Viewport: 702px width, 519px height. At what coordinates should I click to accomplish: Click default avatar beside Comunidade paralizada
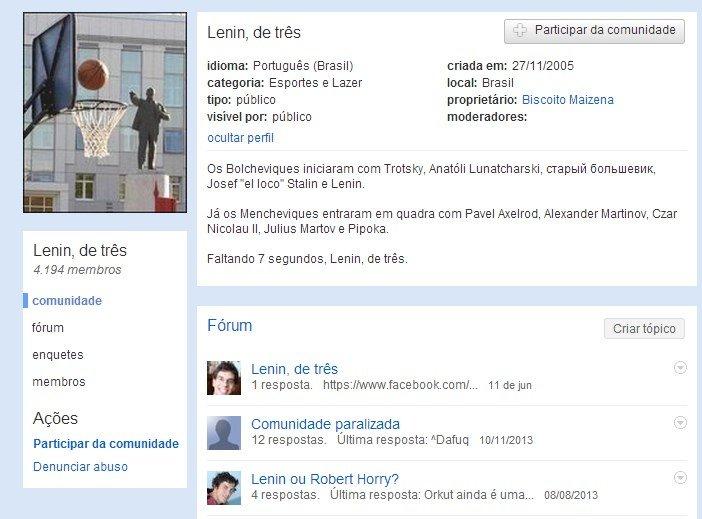click(x=224, y=432)
